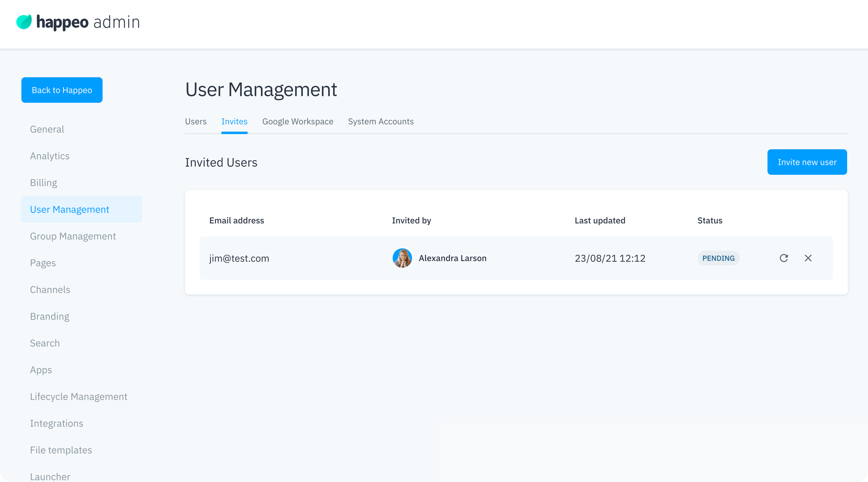Viewport: 868px width, 482px height.
Task: Click the Happeo leaf logo icon
Action: pos(24,22)
